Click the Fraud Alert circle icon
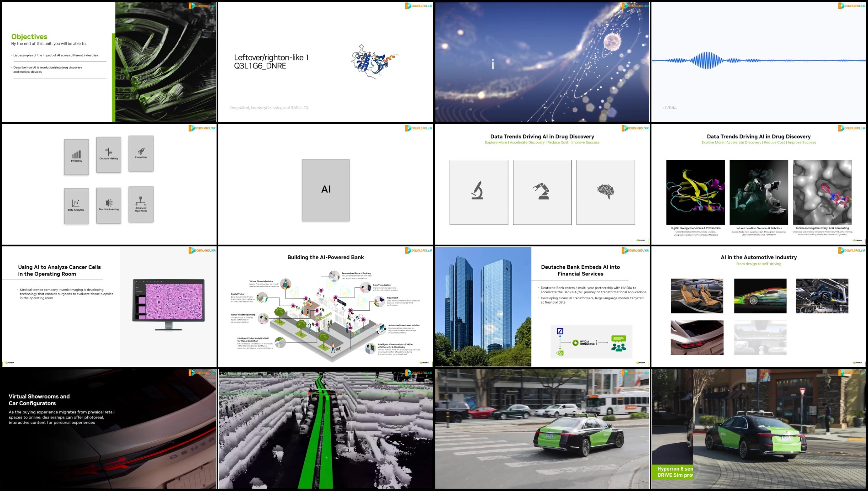868x491 pixels. pos(379,301)
